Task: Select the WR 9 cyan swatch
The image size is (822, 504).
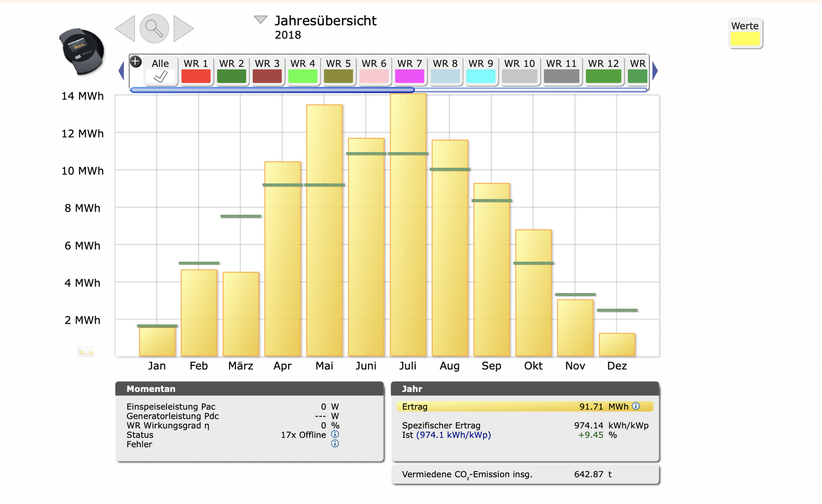Action: click(481, 77)
